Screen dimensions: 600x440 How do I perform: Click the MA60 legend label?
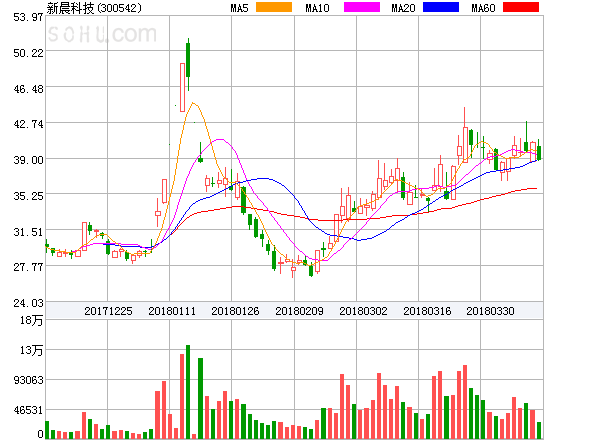click(483, 8)
